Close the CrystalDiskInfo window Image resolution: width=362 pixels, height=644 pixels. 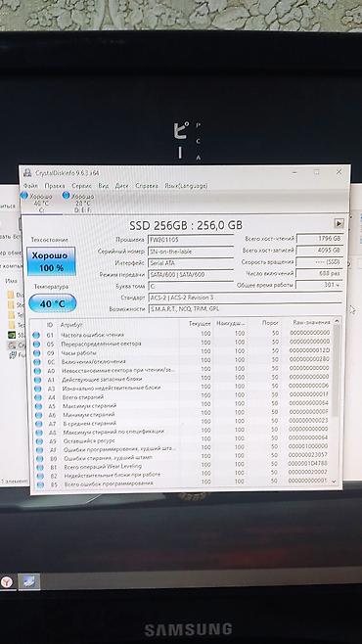(x=339, y=172)
